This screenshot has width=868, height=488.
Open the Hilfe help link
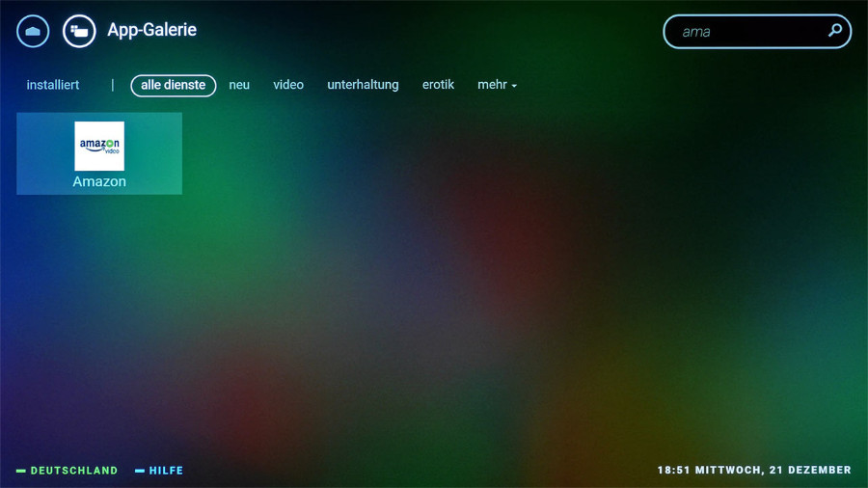coord(159,471)
